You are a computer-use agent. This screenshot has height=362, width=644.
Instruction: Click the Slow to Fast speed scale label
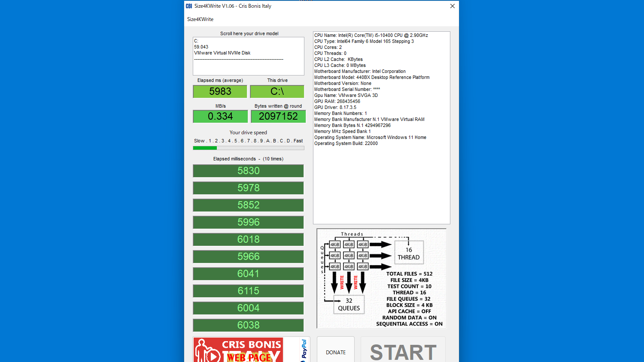coord(248,141)
